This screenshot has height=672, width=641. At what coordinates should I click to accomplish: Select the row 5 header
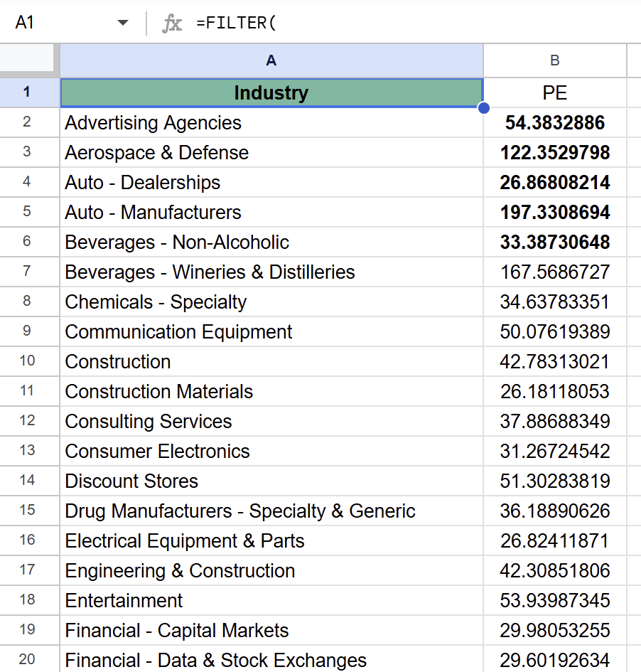coord(28,212)
